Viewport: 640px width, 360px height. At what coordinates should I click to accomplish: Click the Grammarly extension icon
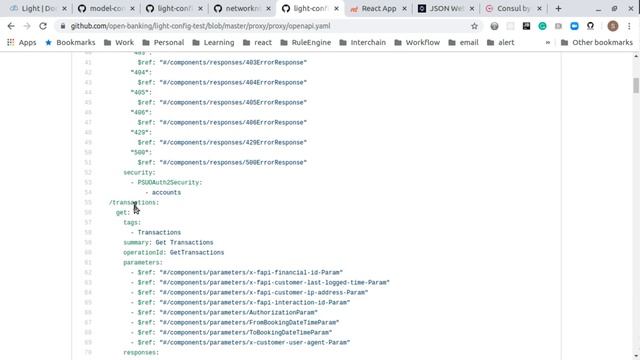[x=542, y=26]
